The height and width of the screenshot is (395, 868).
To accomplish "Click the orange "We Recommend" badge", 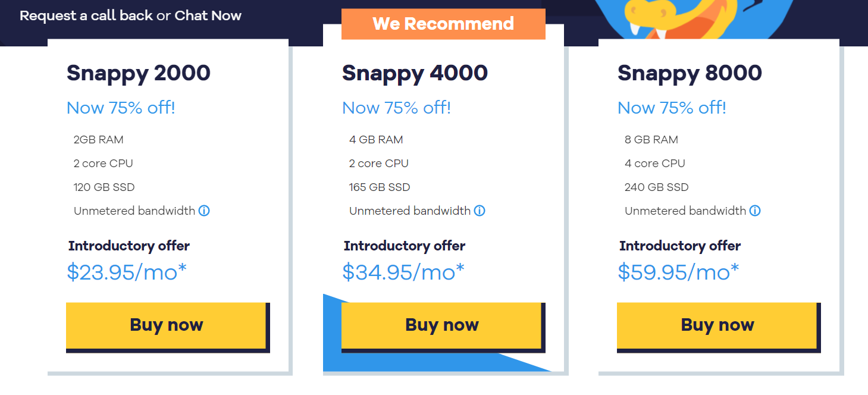I will point(443,24).
